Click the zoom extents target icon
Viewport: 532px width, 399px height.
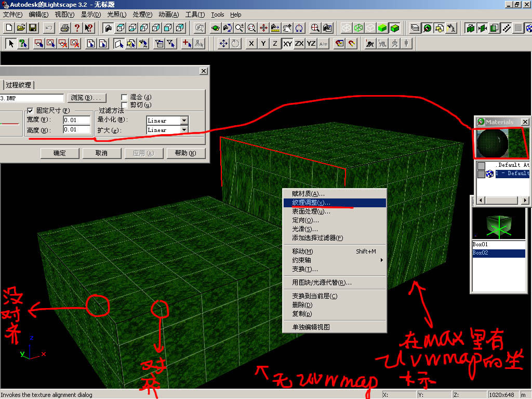coord(315,28)
